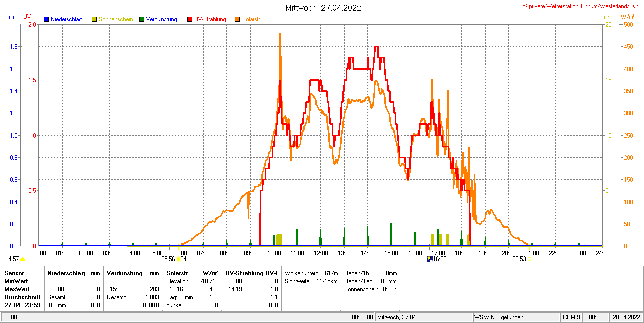Click the Tag:28 min. label

tap(180, 297)
